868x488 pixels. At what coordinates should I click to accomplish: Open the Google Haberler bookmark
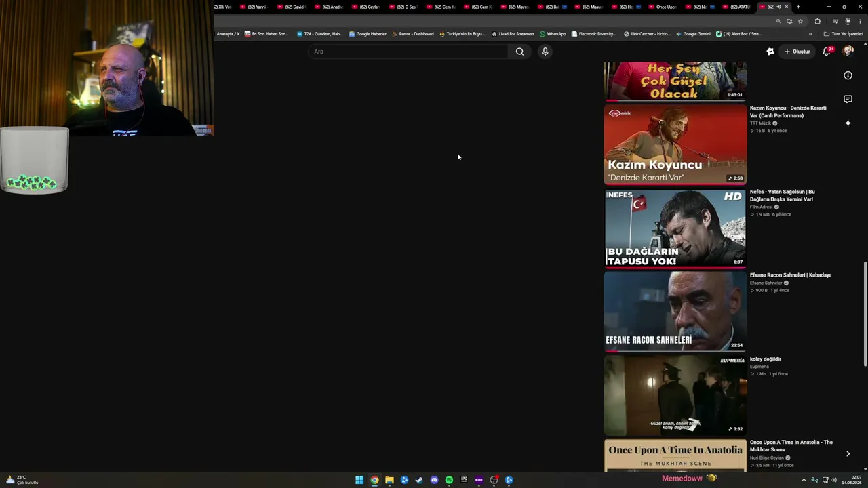click(x=368, y=34)
